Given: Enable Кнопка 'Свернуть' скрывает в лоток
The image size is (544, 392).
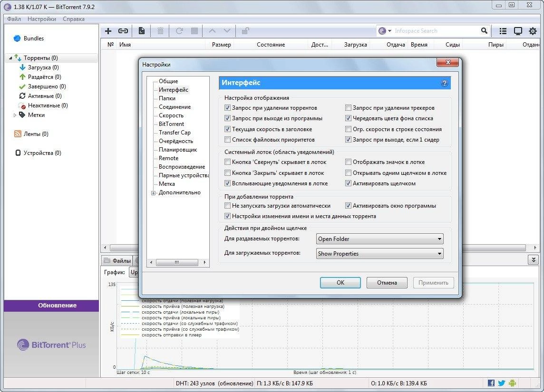Looking at the screenshot, I should click(227, 162).
